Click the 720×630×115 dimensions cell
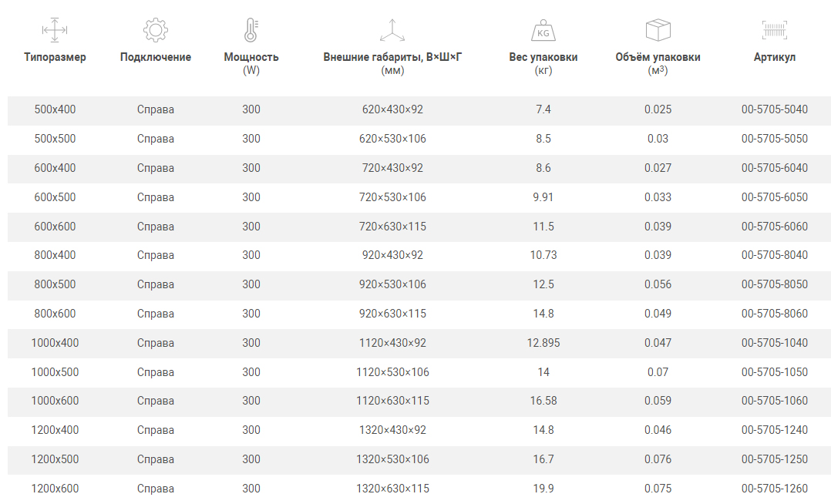The image size is (831, 504). pyautogui.click(x=392, y=227)
